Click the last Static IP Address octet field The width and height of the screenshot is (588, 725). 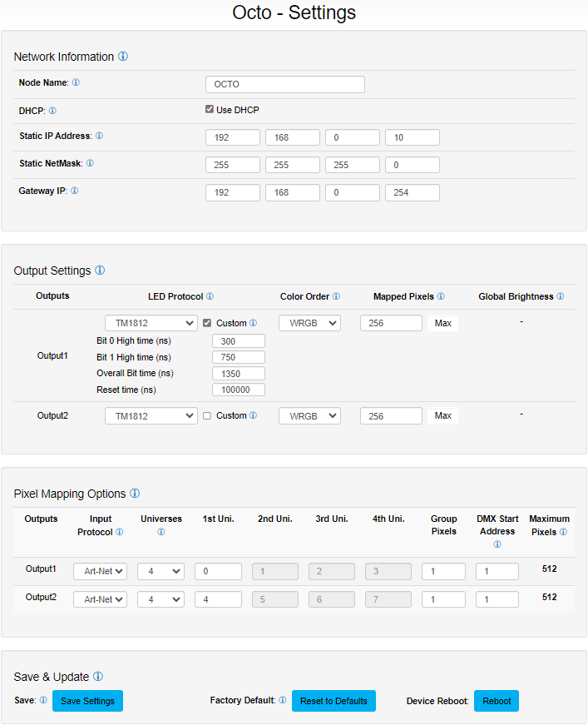[x=413, y=137]
